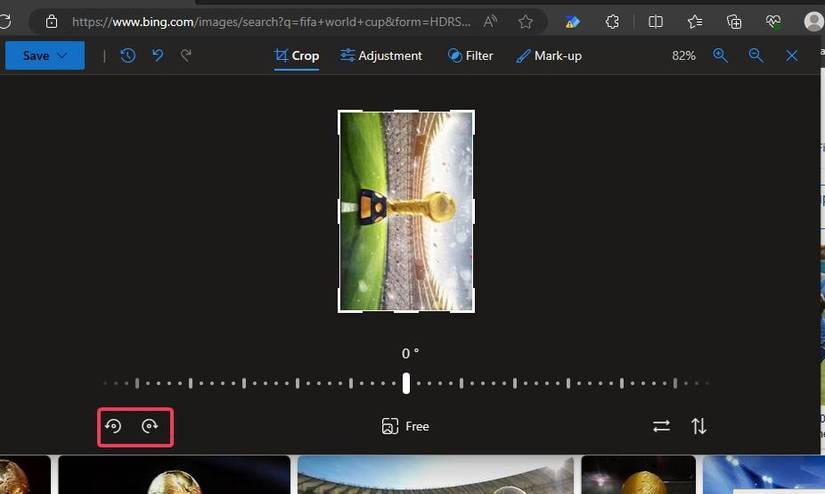
Task: Flip the image horizontally
Action: point(661,426)
